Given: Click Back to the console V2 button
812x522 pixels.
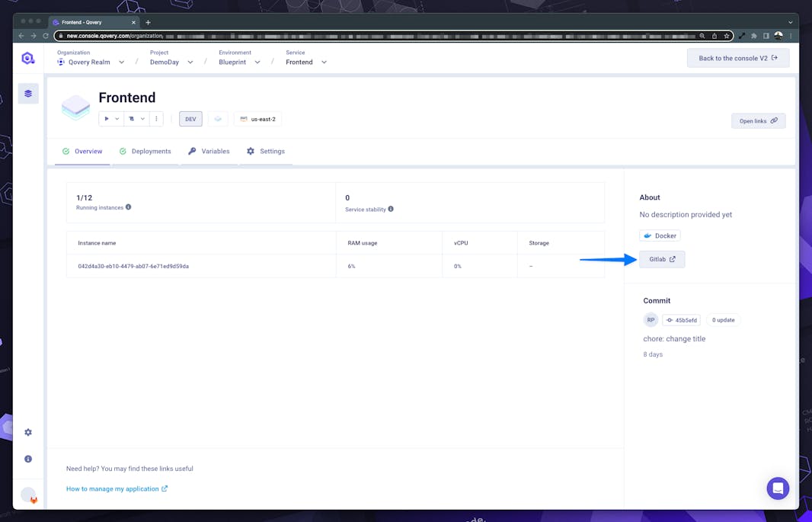Looking at the screenshot, I should (738, 58).
